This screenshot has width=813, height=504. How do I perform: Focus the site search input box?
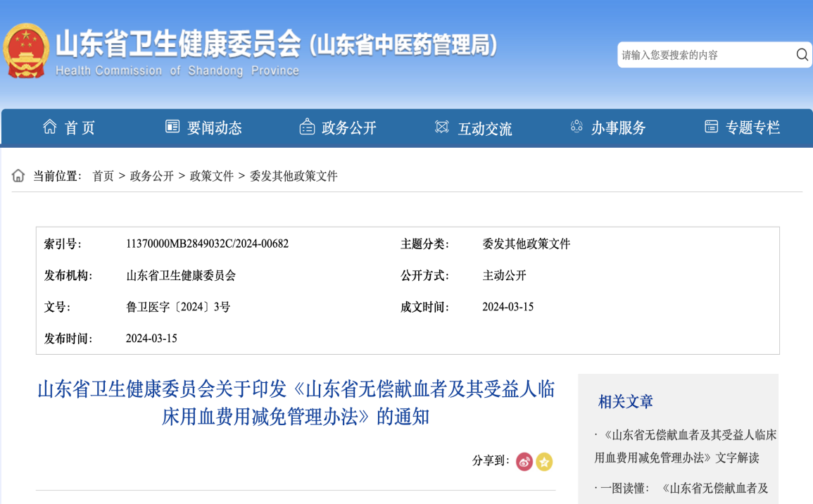click(704, 55)
